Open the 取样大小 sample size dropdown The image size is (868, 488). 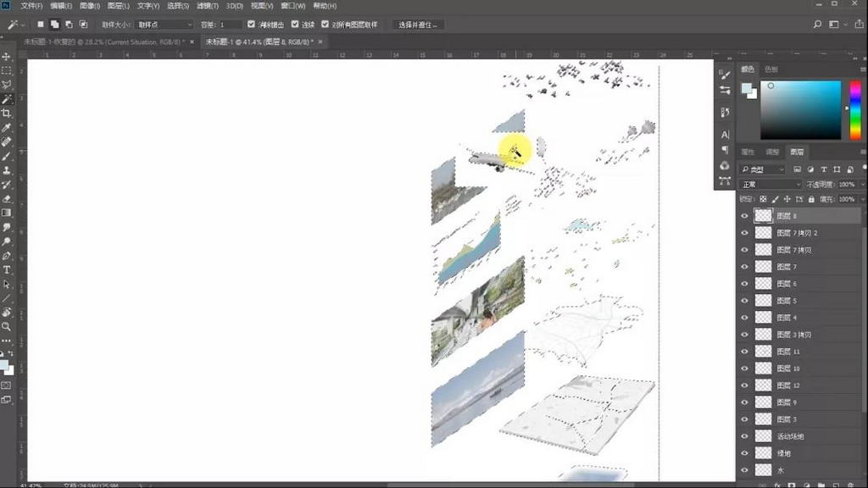(x=164, y=25)
